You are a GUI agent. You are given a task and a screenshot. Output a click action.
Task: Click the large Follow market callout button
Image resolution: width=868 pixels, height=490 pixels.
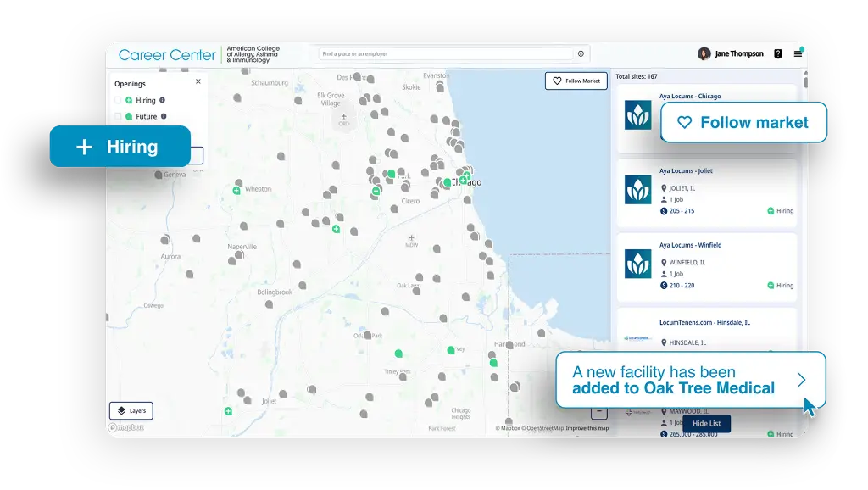pyautogui.click(x=743, y=122)
